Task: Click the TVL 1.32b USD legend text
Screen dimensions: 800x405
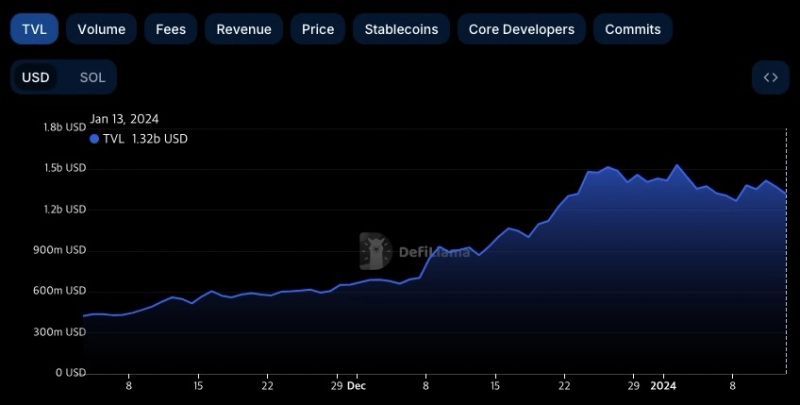Action: click(x=145, y=139)
